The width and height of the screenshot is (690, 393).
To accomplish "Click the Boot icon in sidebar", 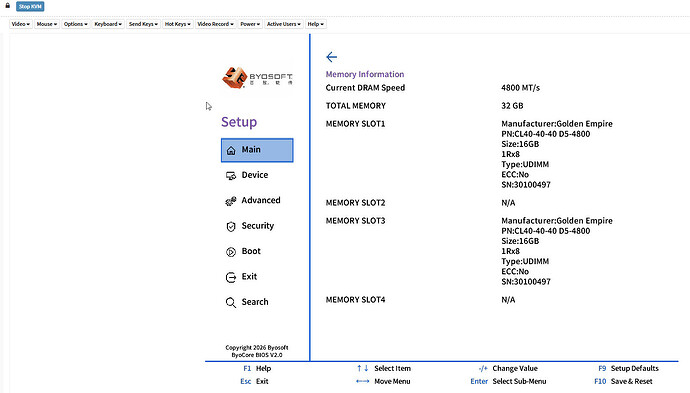I will [231, 252].
